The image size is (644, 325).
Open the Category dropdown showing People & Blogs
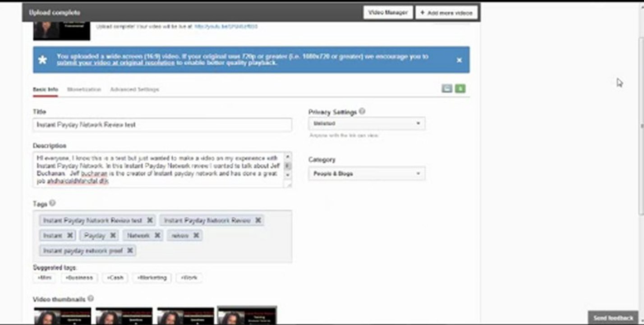point(367,174)
